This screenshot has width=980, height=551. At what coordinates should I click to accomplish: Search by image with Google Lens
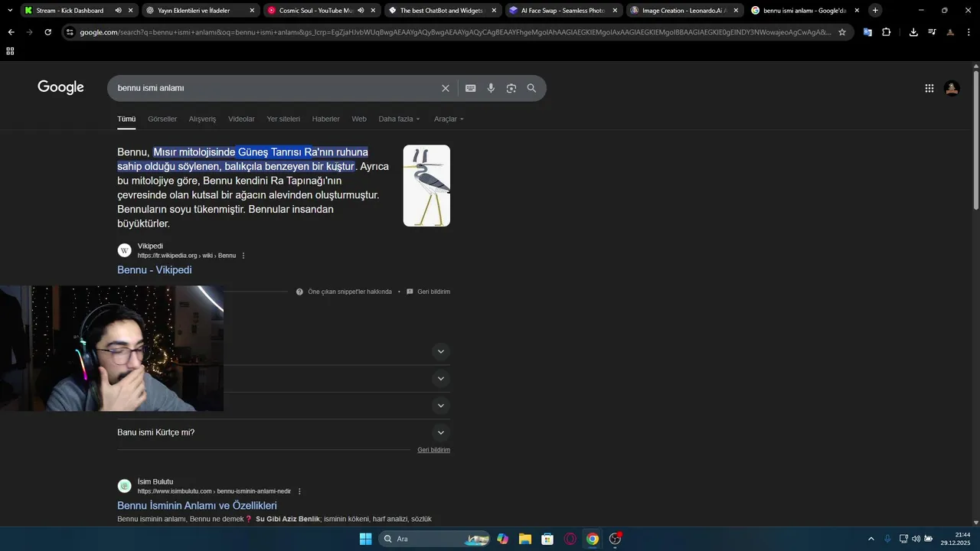[x=511, y=88]
